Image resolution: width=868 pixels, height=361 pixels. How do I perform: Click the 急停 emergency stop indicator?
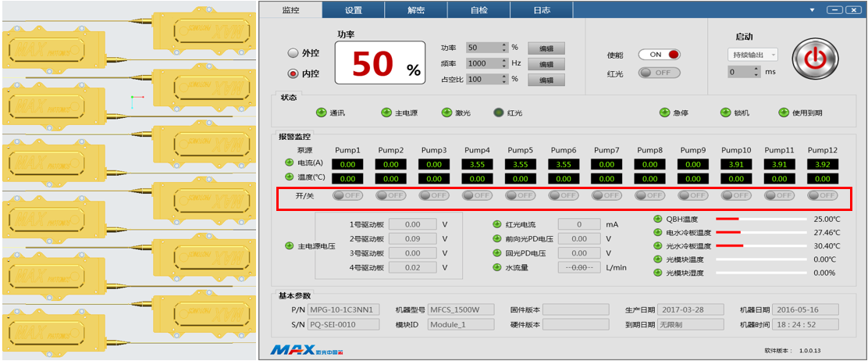[x=666, y=113]
